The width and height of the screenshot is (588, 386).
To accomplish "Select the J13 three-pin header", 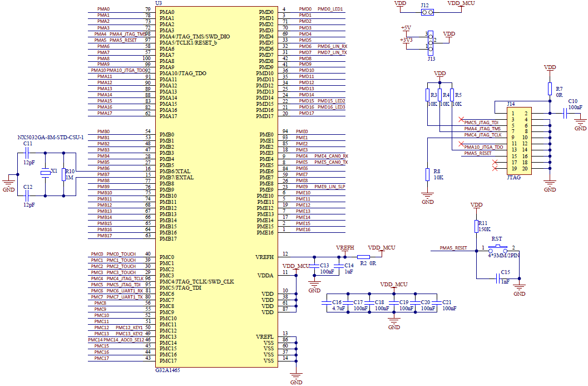I will 430,40.
